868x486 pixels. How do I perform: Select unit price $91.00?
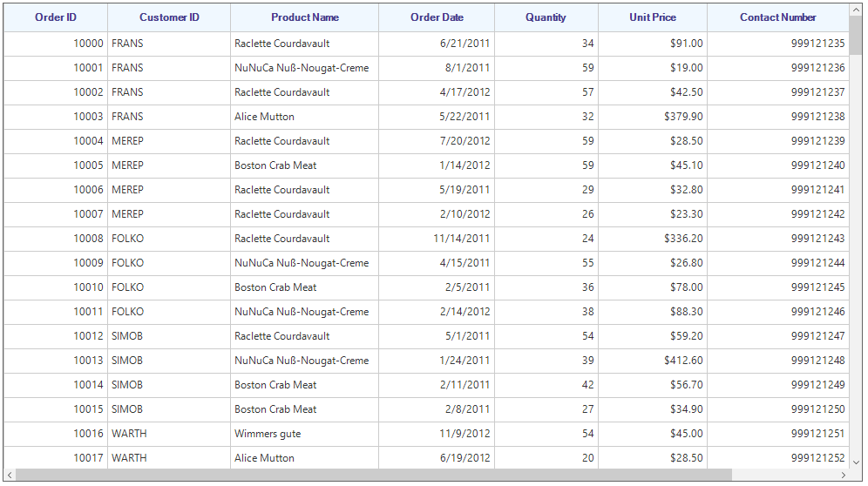pyautogui.click(x=653, y=44)
